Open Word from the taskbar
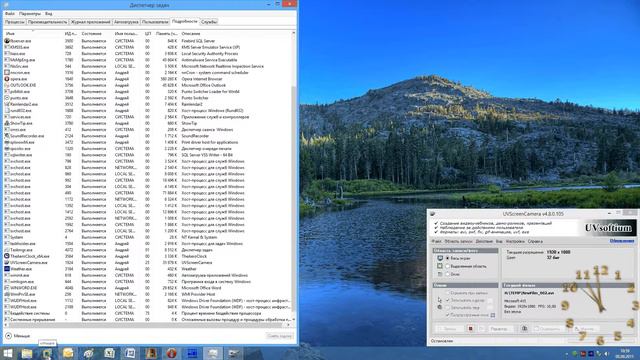Viewport: 640px width, 360px height. pyautogui.click(x=130, y=353)
